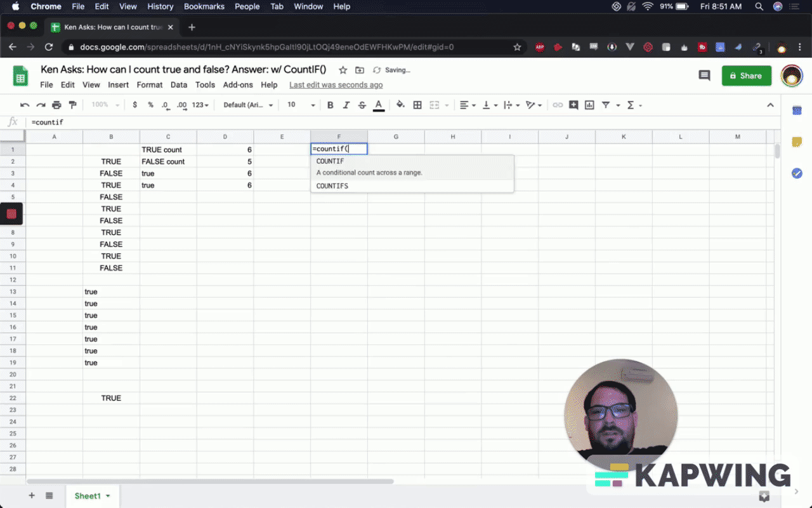Click the Insert link icon
This screenshot has height=508, width=812.
(558, 105)
